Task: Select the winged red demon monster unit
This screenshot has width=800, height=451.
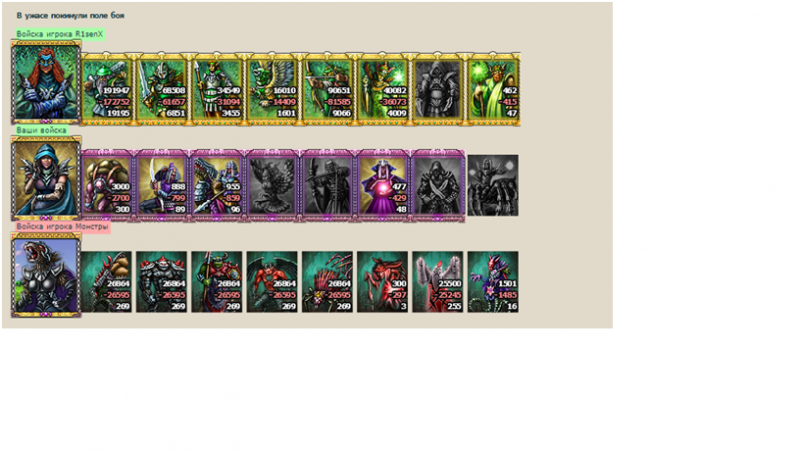Action: click(x=272, y=282)
